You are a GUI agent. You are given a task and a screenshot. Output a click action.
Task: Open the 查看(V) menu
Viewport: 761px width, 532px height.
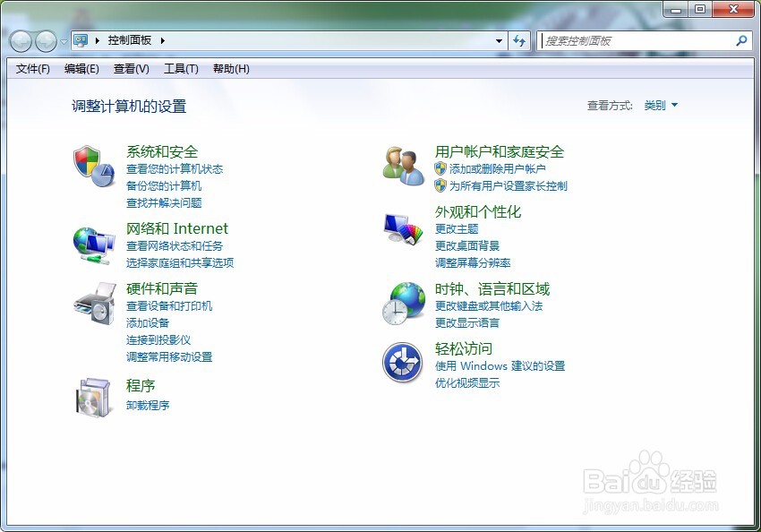[131, 69]
